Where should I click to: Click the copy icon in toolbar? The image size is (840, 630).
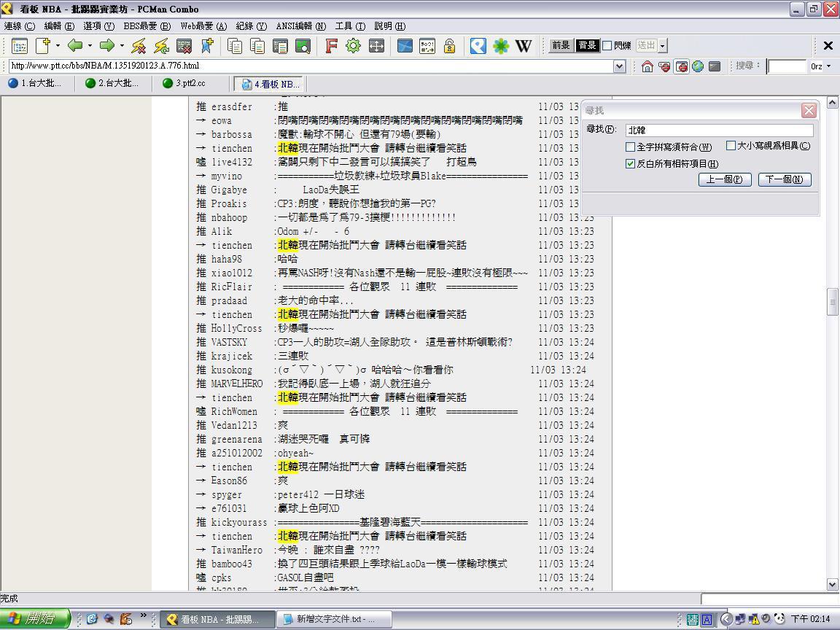[235, 46]
